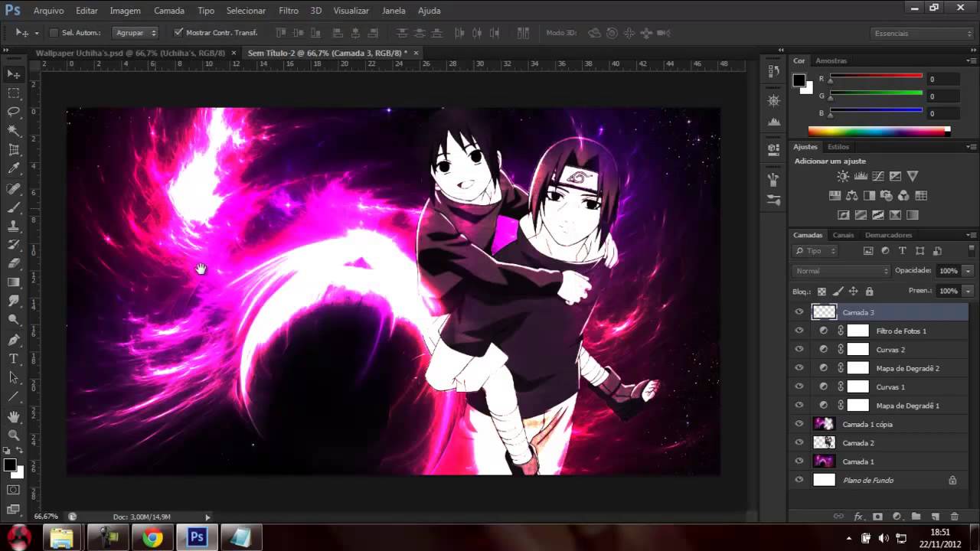Select the Zoom tool

point(14,435)
